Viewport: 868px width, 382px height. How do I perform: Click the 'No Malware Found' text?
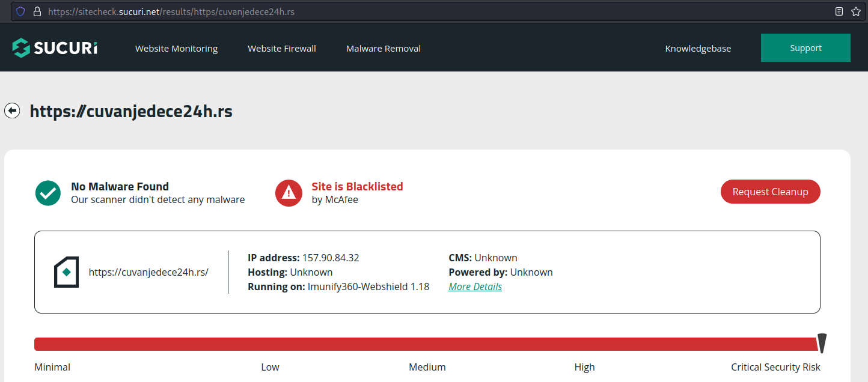[x=120, y=186]
